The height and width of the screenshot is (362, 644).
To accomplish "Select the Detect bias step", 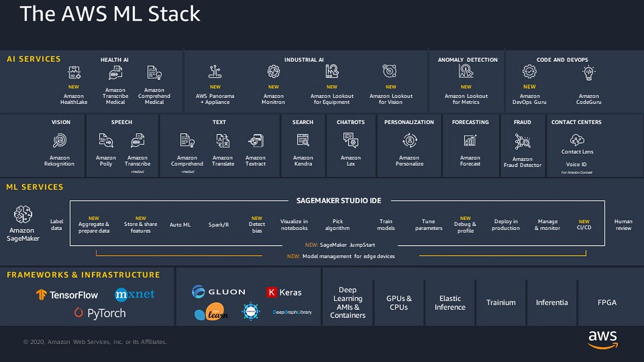I will (x=257, y=225).
